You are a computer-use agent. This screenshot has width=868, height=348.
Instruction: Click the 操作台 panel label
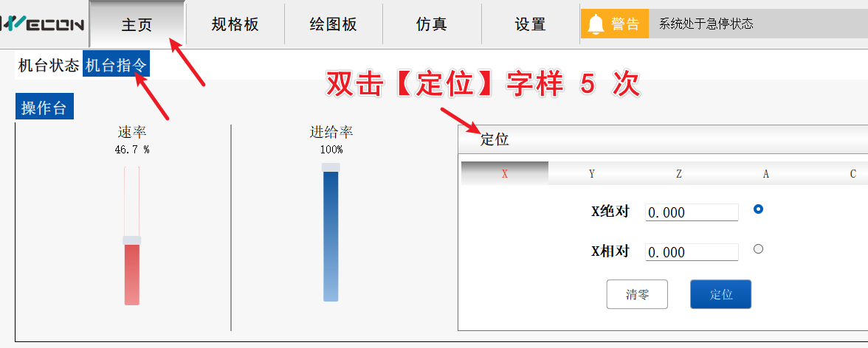(x=44, y=108)
